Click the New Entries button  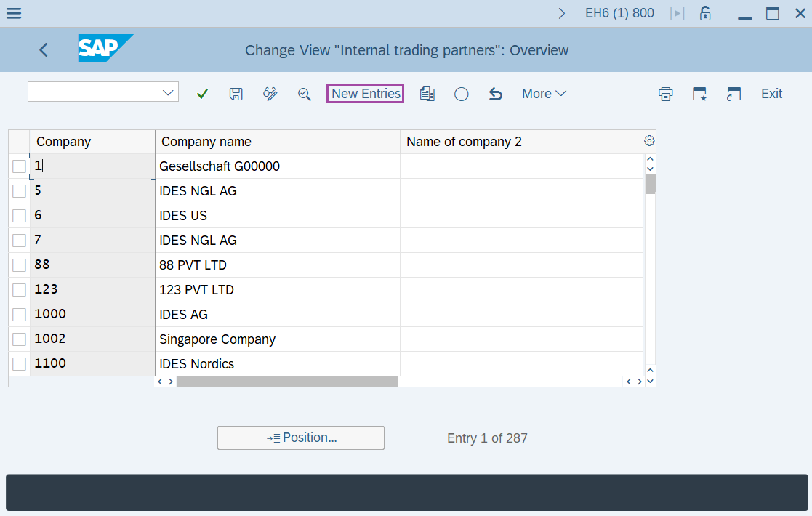pos(365,94)
